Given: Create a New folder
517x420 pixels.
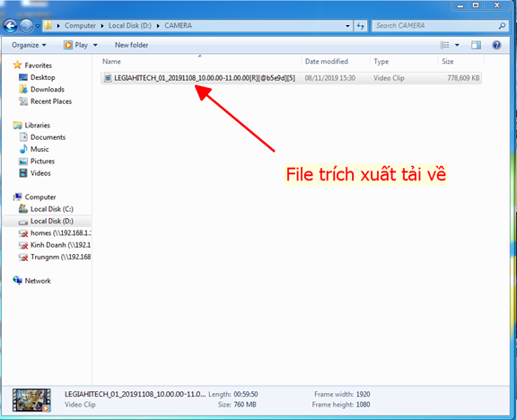Looking at the screenshot, I should point(131,45).
